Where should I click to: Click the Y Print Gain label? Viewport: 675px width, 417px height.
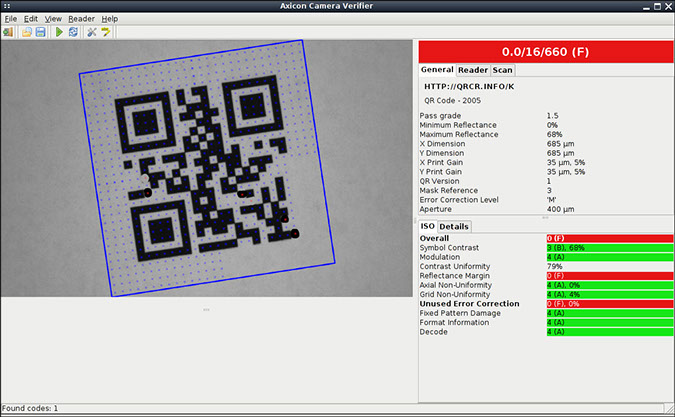coord(441,172)
